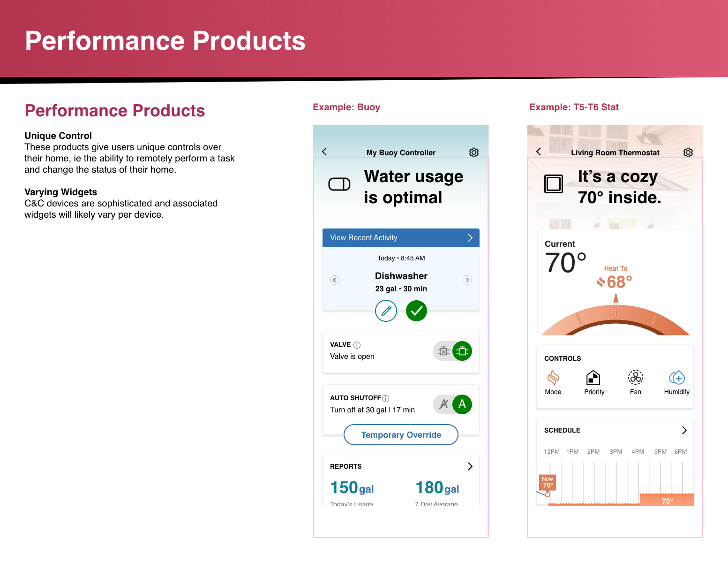Click the 4PM schedule time label
The image size is (728, 563).
pyautogui.click(x=638, y=452)
